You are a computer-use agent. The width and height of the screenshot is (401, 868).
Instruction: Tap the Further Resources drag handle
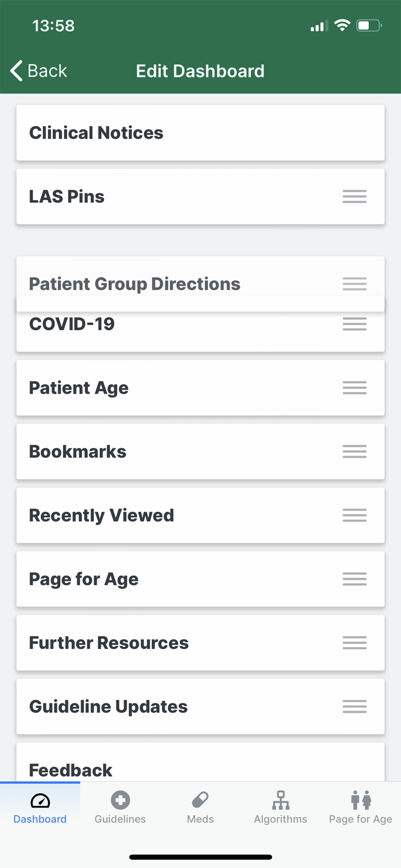354,643
